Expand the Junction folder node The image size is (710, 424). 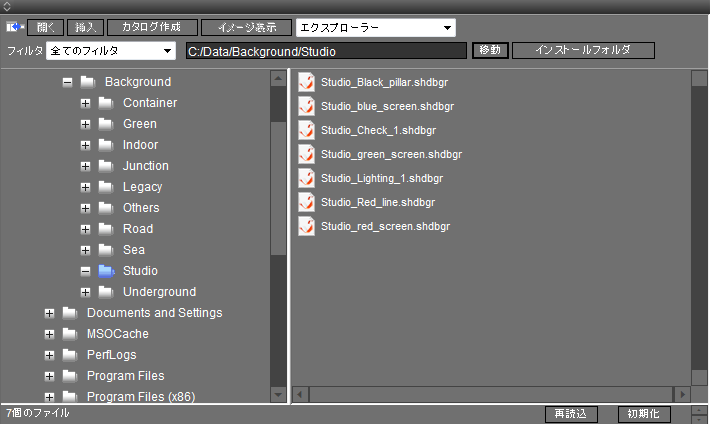point(85,166)
